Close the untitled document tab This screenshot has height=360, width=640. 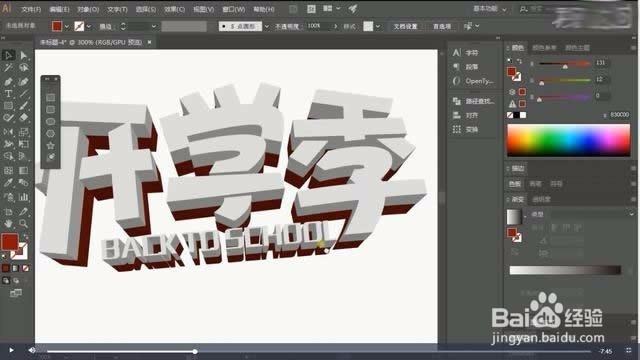coord(149,42)
